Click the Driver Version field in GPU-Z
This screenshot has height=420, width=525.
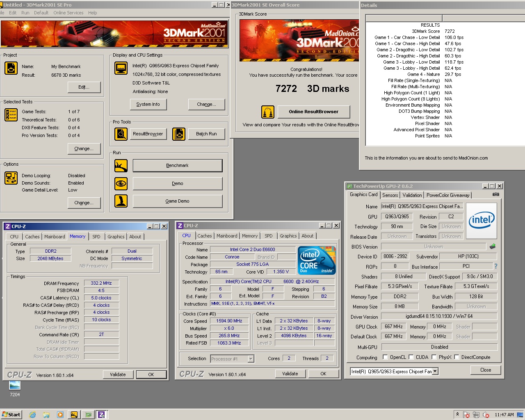pyautogui.click(x=439, y=316)
